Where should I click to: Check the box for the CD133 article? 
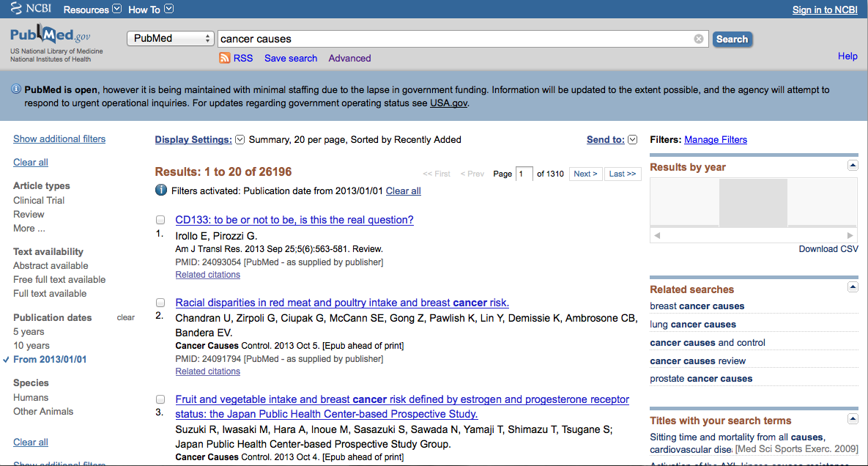point(160,220)
